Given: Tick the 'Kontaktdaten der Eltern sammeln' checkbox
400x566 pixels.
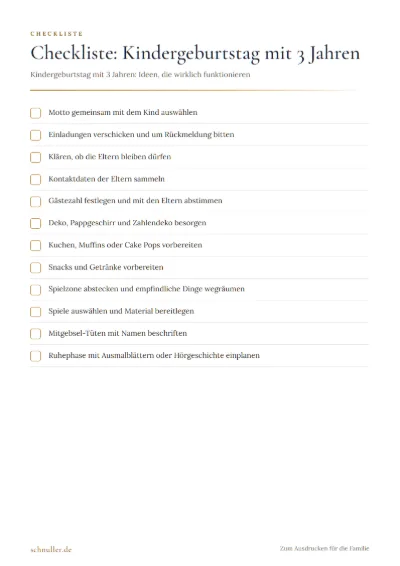Looking at the screenshot, I should tap(35, 179).
